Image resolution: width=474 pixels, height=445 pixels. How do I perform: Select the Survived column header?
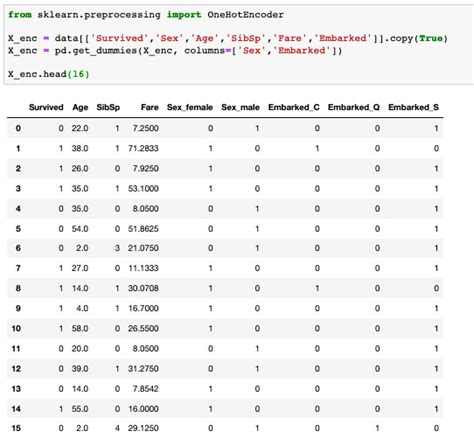46,107
